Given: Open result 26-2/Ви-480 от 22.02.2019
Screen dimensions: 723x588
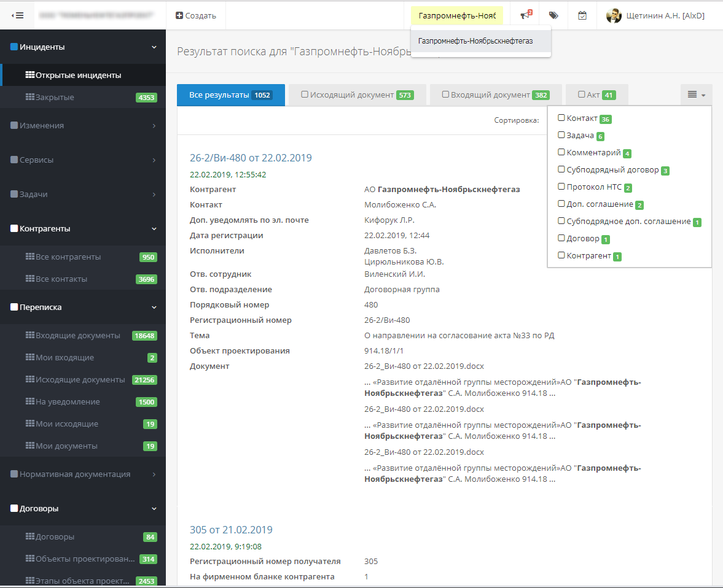Looking at the screenshot, I should (251, 158).
